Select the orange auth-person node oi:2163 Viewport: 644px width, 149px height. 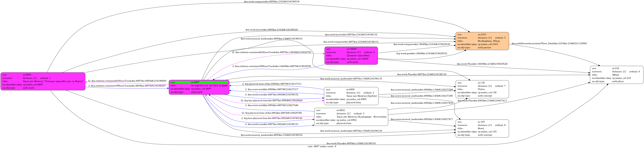pos(482,41)
